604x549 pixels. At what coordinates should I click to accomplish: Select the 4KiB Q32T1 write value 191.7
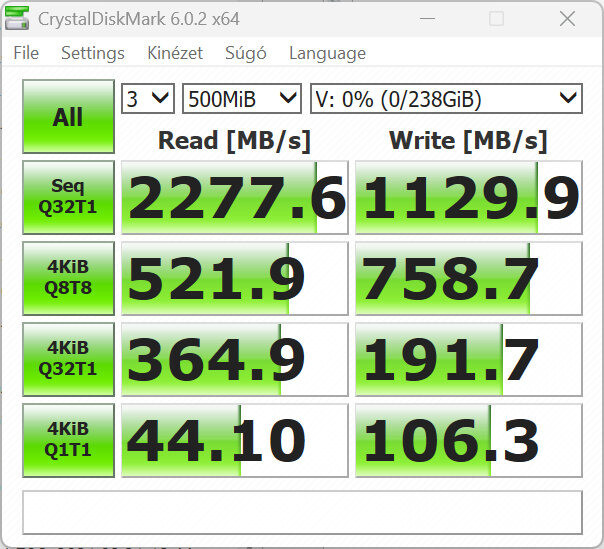pyautogui.click(x=469, y=359)
